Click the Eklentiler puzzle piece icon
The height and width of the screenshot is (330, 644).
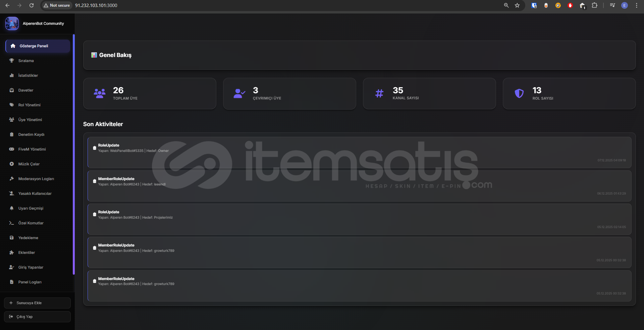click(12, 253)
